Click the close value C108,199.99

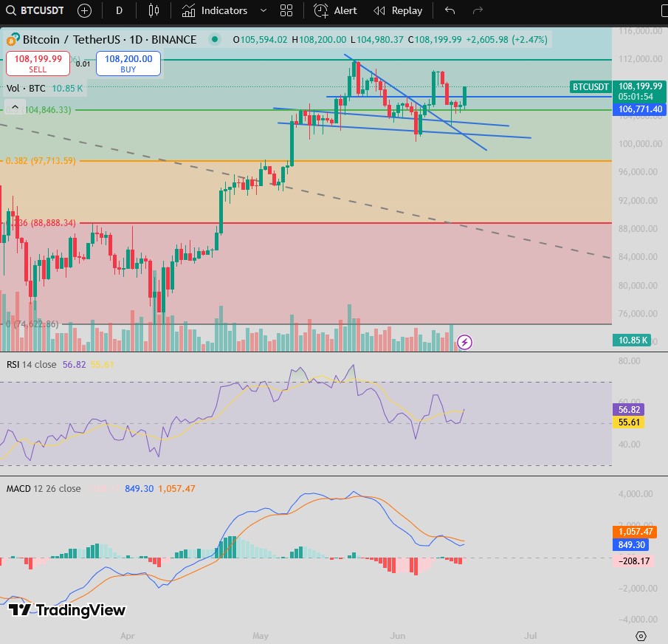(x=435, y=40)
